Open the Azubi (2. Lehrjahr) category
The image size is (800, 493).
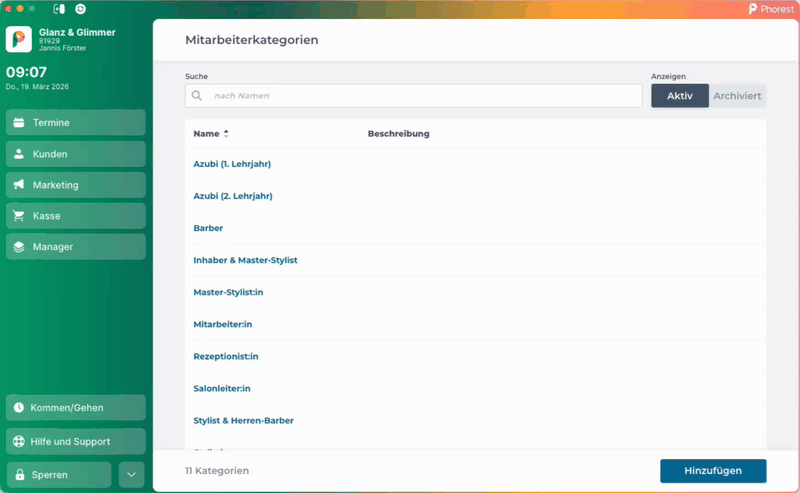point(233,196)
